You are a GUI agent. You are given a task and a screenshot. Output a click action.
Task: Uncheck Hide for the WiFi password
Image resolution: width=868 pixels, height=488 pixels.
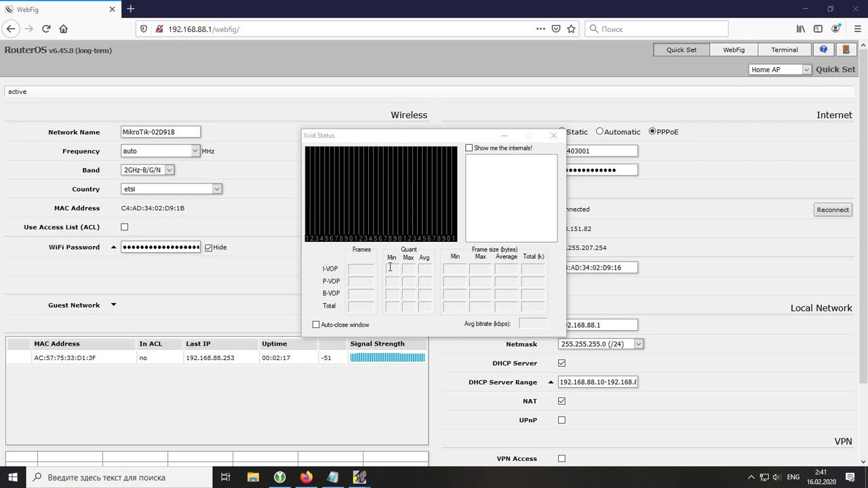click(208, 247)
